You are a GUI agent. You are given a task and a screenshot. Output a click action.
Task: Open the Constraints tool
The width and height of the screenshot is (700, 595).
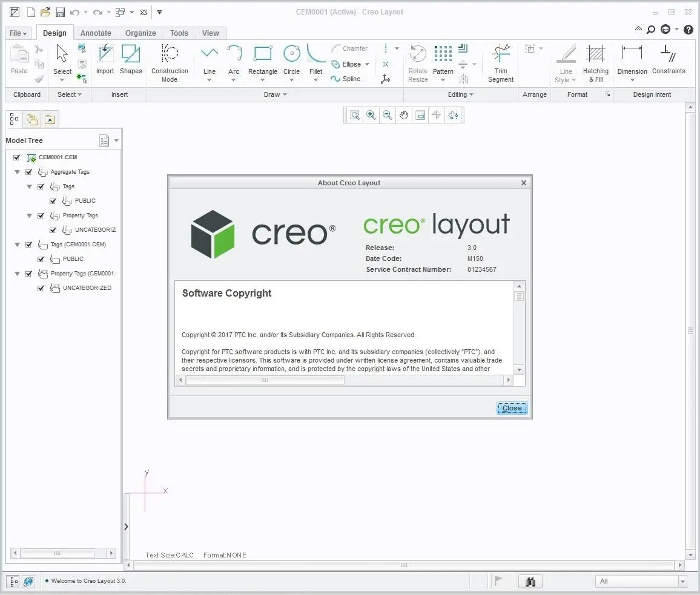point(669,59)
